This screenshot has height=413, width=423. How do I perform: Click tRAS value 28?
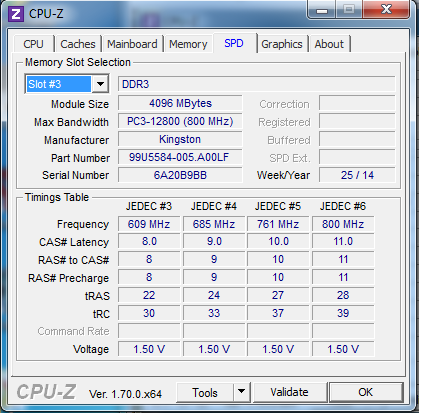(x=343, y=295)
